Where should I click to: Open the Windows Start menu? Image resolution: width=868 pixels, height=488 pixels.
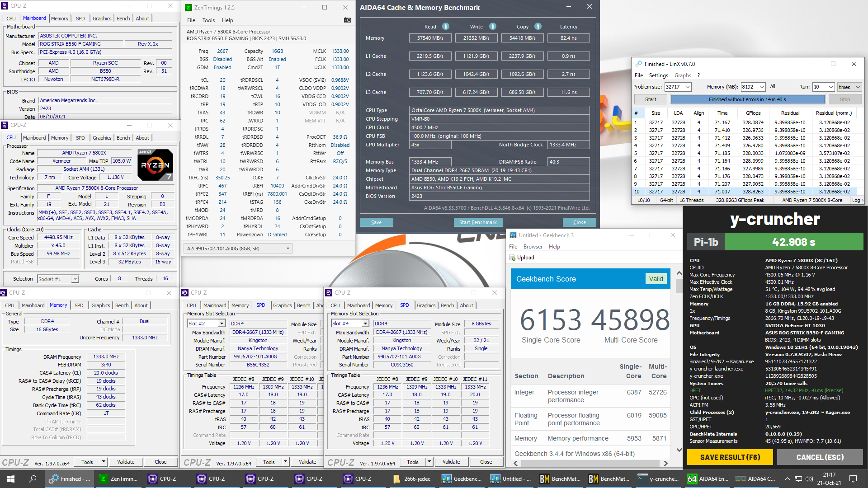pos(11,479)
